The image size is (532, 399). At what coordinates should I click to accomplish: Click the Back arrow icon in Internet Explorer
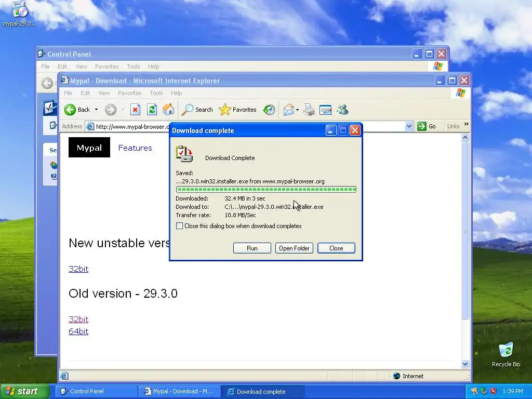click(70, 110)
